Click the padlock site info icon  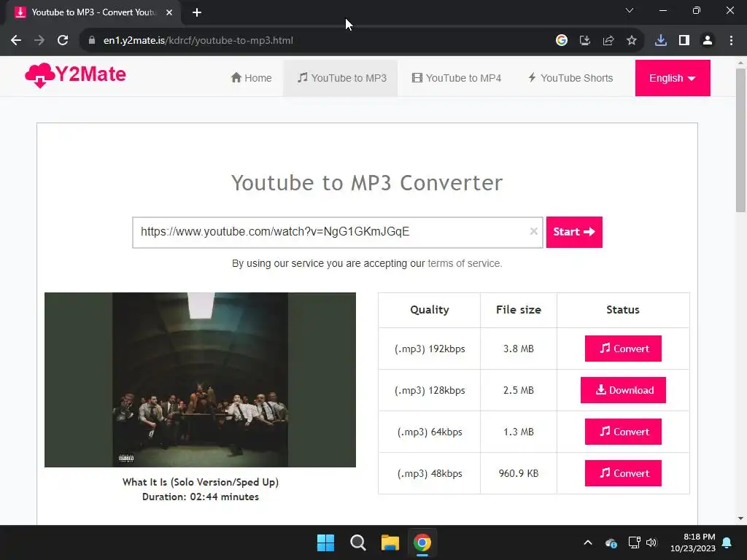pyautogui.click(x=92, y=41)
